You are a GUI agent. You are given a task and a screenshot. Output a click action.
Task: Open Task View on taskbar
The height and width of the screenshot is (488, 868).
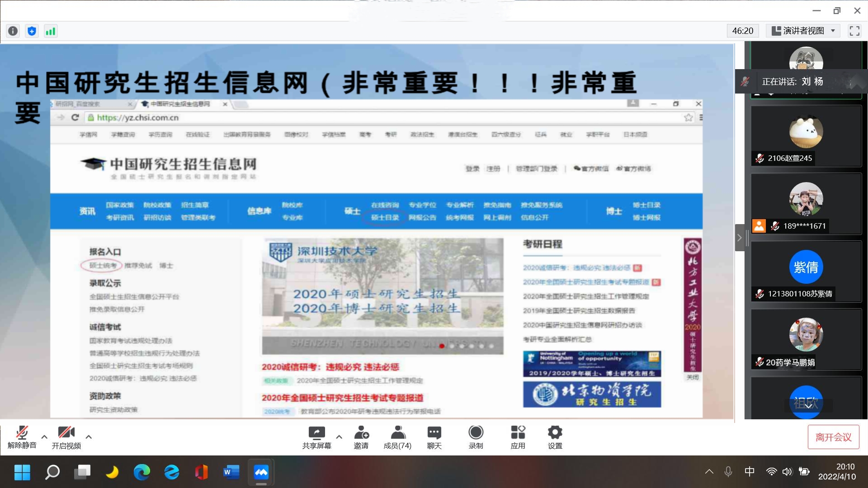tap(82, 472)
